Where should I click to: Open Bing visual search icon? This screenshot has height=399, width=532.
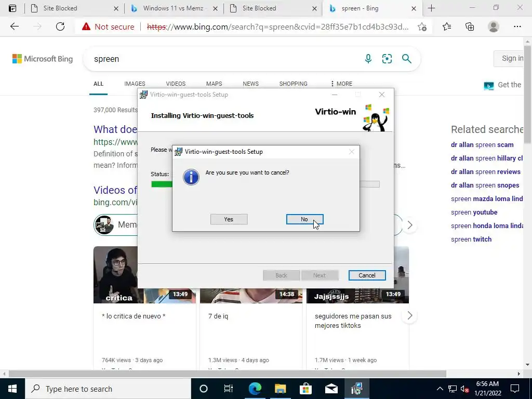pos(387,59)
